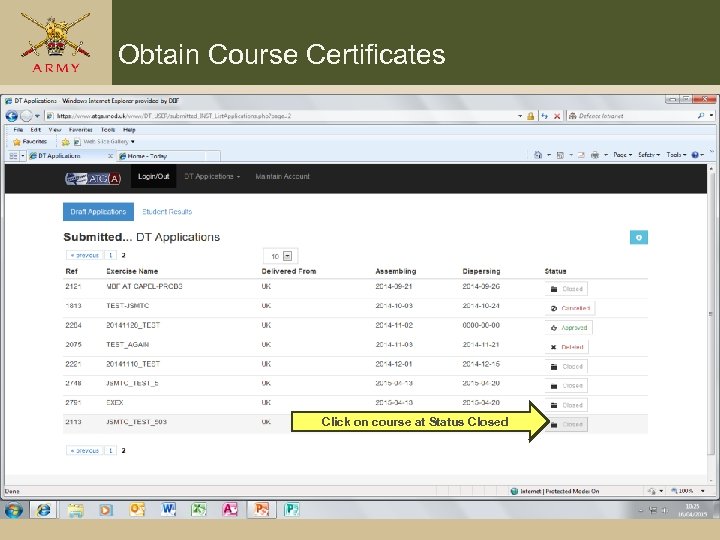
Task: Close the DT Applications browser tab
Action: [x=110, y=156]
